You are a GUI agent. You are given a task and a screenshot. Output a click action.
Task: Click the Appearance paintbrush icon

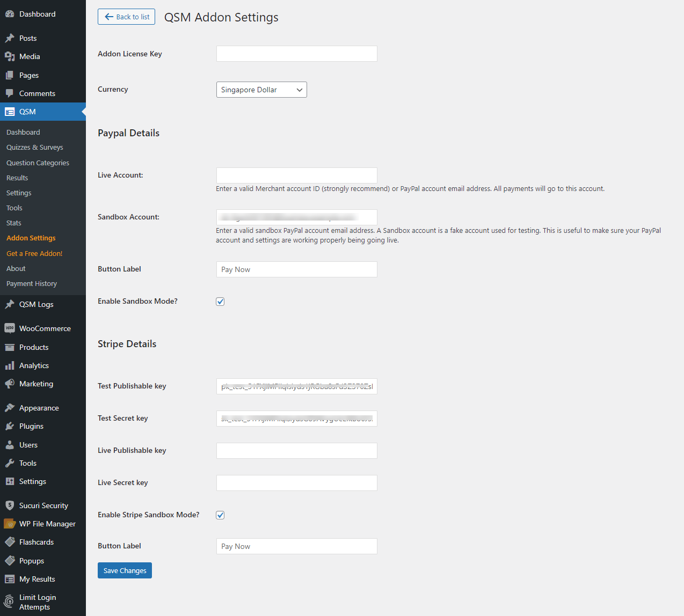[x=10, y=408]
